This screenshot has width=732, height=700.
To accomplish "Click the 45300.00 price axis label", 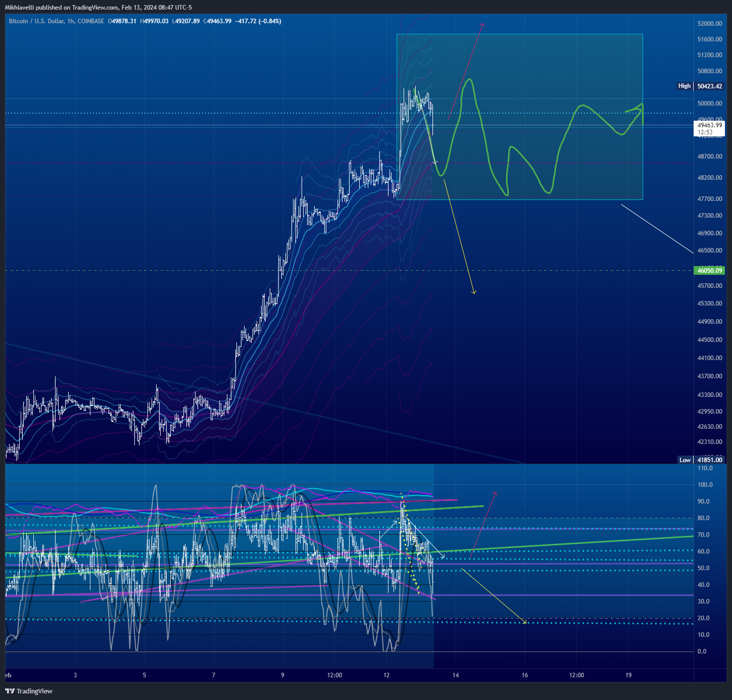I will pyautogui.click(x=710, y=304).
